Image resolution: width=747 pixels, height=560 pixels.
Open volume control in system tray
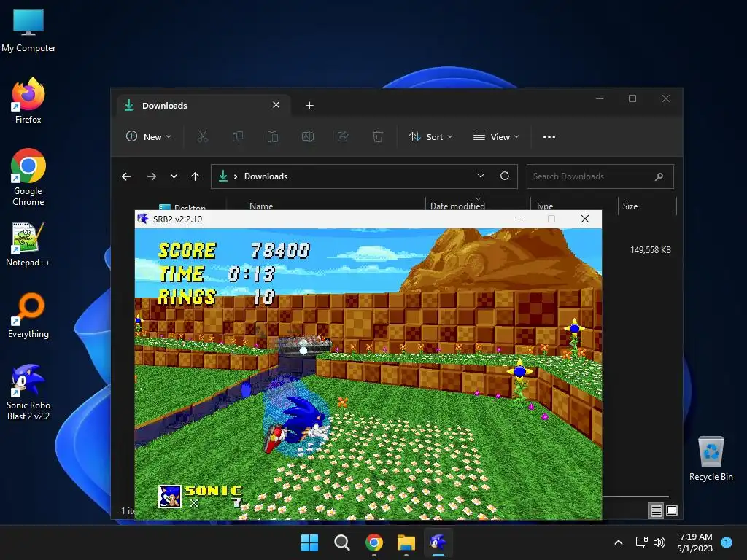pos(659,542)
